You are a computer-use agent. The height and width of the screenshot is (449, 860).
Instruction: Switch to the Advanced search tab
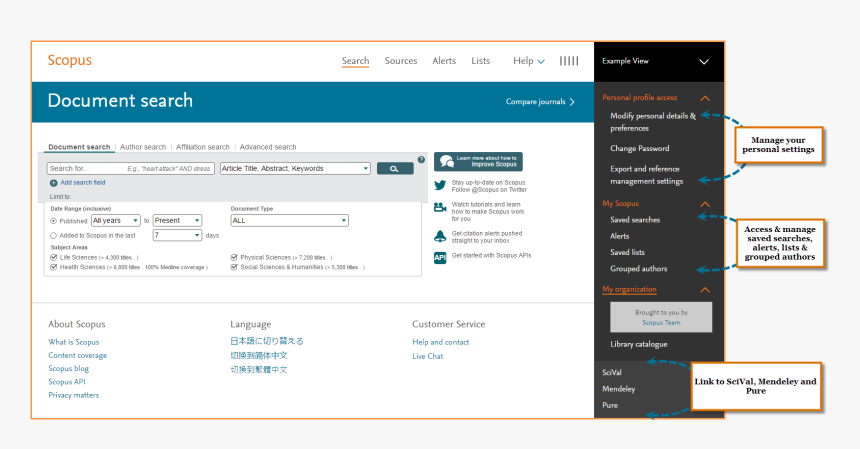pyautogui.click(x=268, y=147)
